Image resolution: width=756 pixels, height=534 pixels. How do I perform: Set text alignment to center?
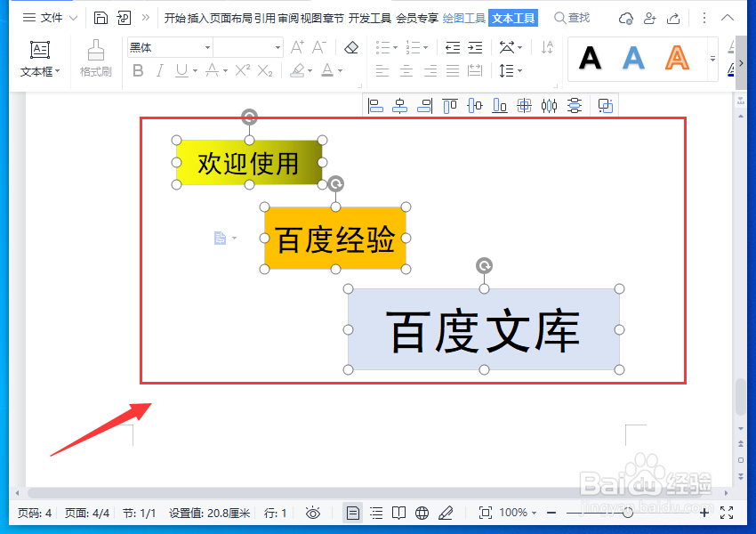pyautogui.click(x=406, y=71)
